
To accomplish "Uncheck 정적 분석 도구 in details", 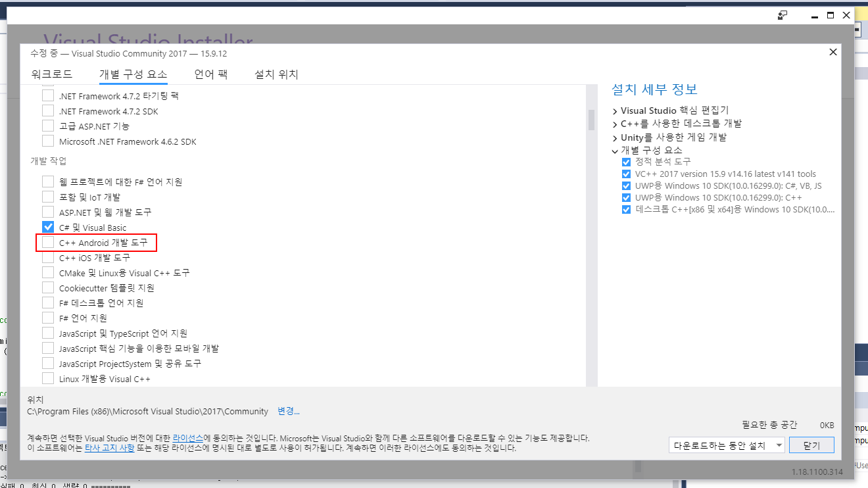I will point(626,162).
